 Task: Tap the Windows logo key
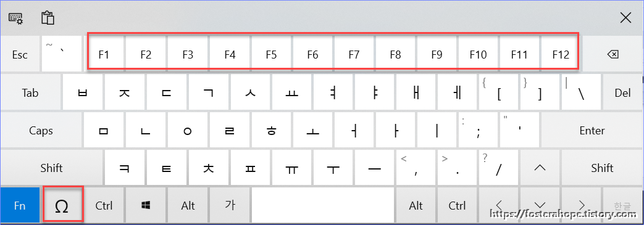146,205
